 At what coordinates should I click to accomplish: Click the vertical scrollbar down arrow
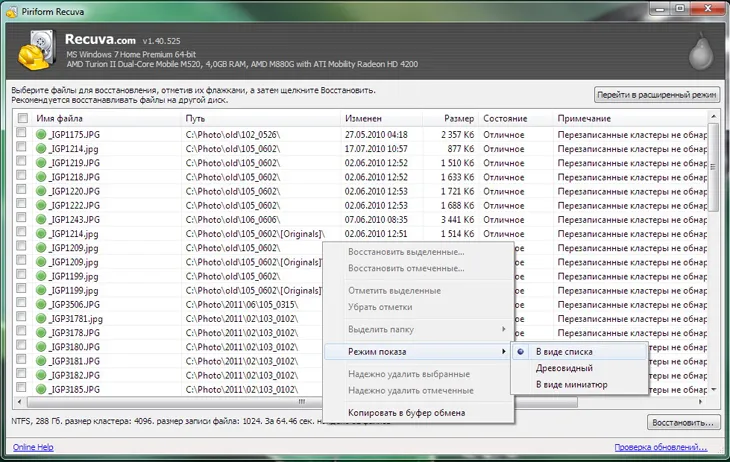(713, 390)
